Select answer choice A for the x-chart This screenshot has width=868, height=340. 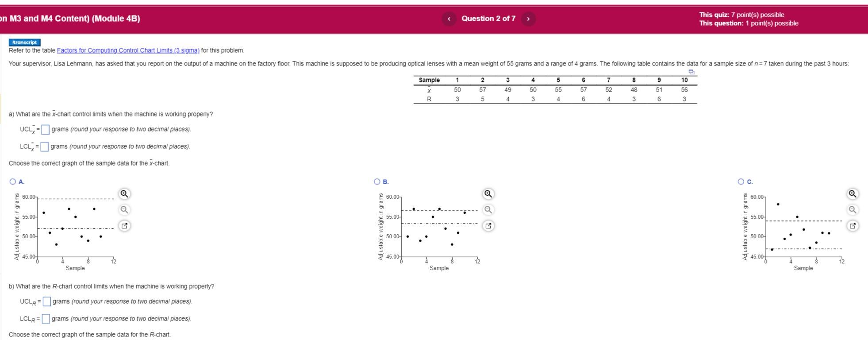click(12, 181)
